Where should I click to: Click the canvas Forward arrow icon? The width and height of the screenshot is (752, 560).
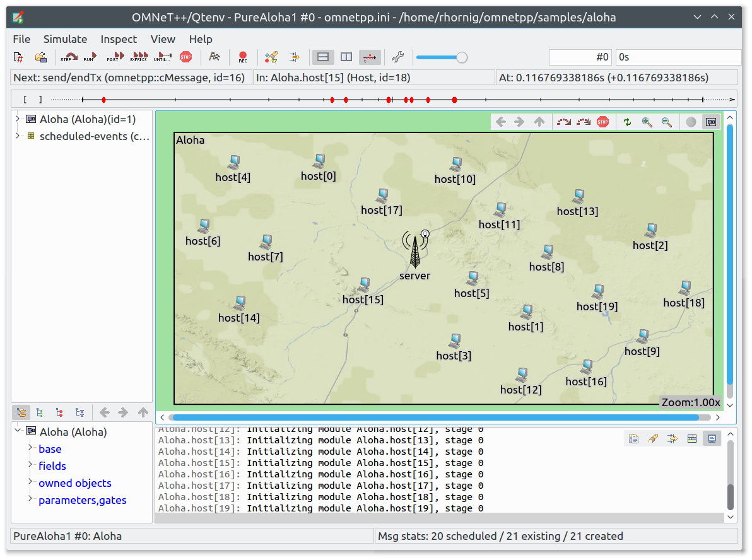519,122
